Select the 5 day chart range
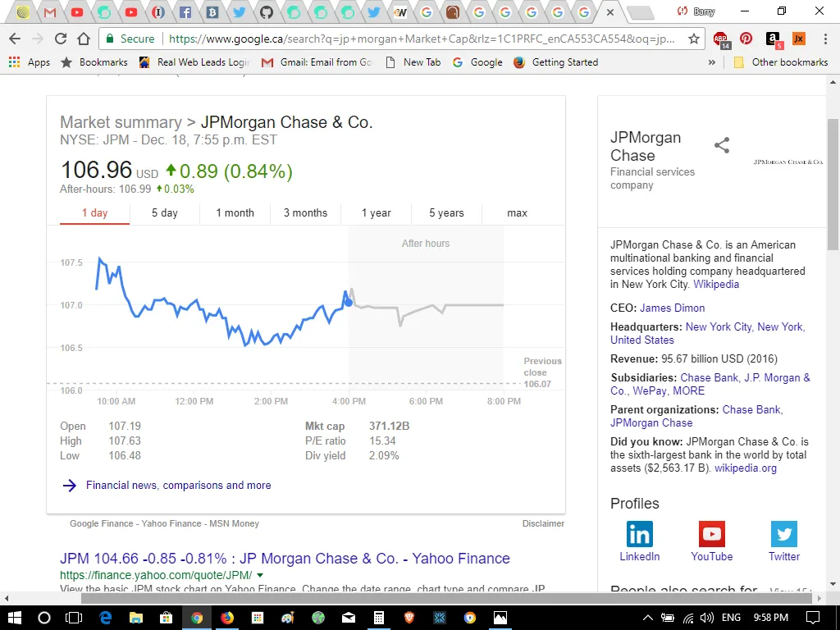The image size is (840, 630). (164, 212)
